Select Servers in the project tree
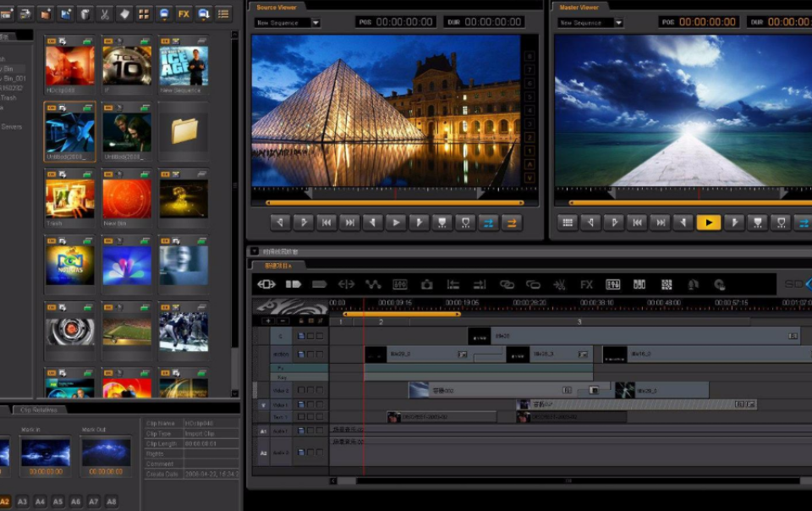The height and width of the screenshot is (511, 812). 12,126
